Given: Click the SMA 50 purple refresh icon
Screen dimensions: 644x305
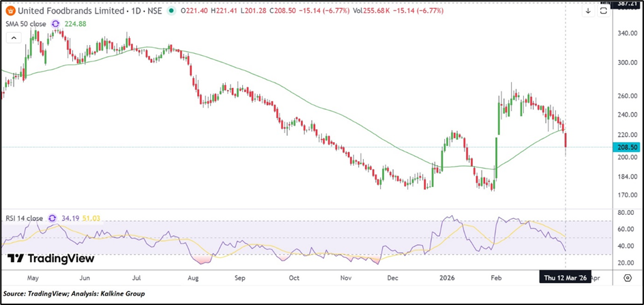Looking at the screenshot, I should point(57,23).
